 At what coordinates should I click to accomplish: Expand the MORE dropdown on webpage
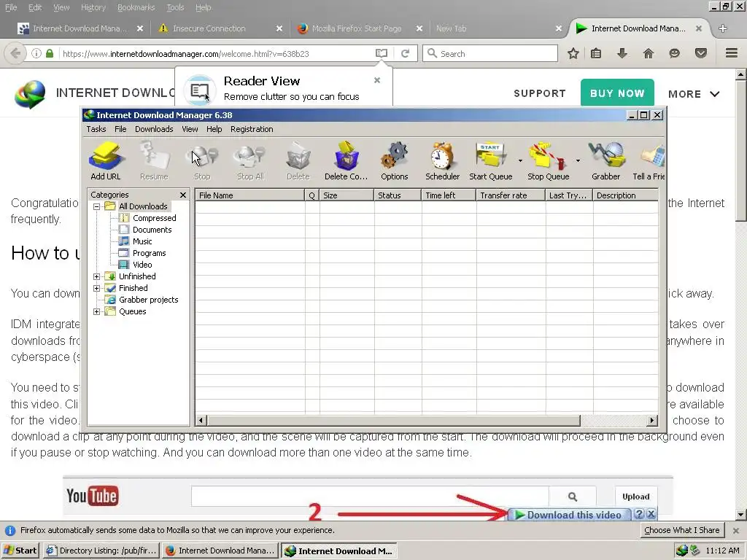tap(694, 94)
